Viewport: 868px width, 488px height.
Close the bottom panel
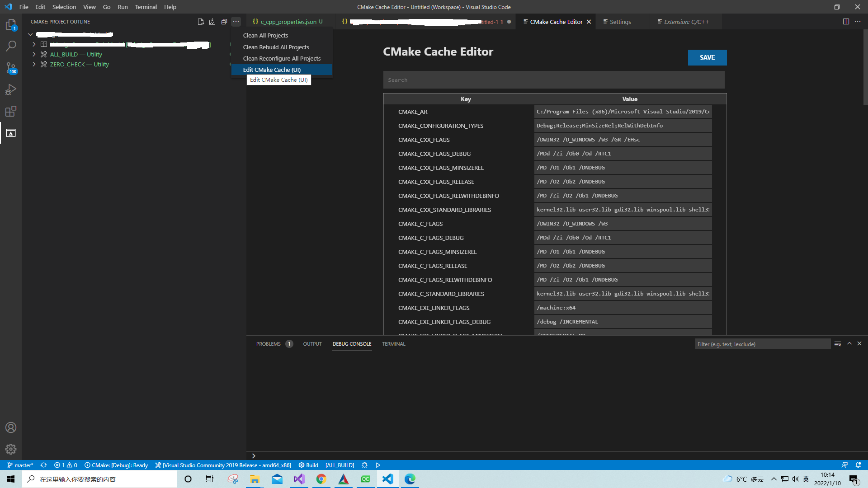(x=859, y=343)
